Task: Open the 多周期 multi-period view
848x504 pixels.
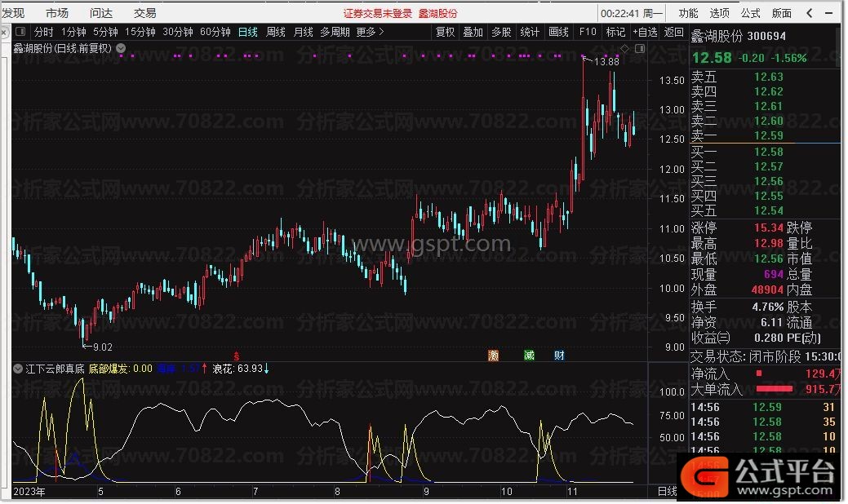Action: (335, 32)
